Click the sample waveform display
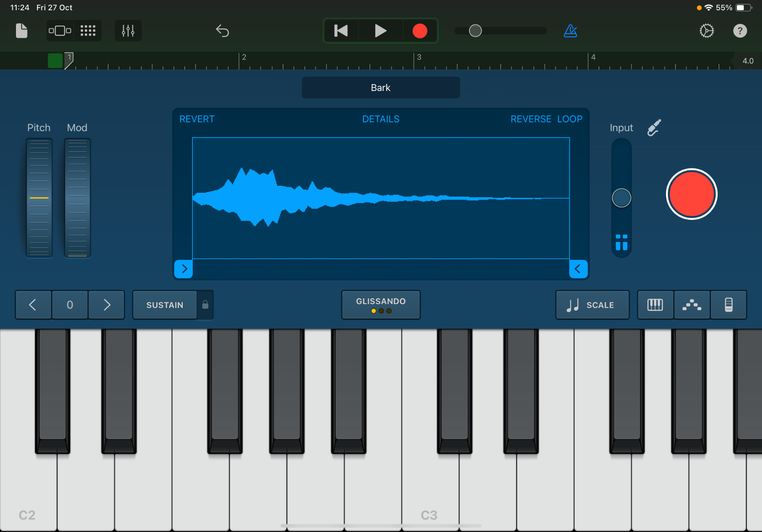 tap(381, 198)
